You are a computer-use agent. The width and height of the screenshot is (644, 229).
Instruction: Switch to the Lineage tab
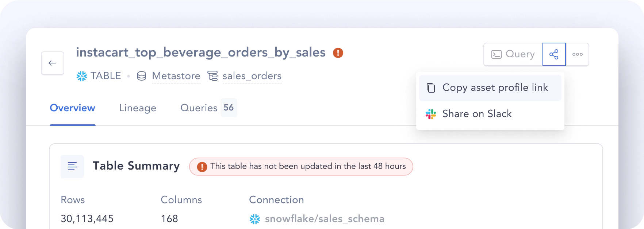pyautogui.click(x=138, y=108)
